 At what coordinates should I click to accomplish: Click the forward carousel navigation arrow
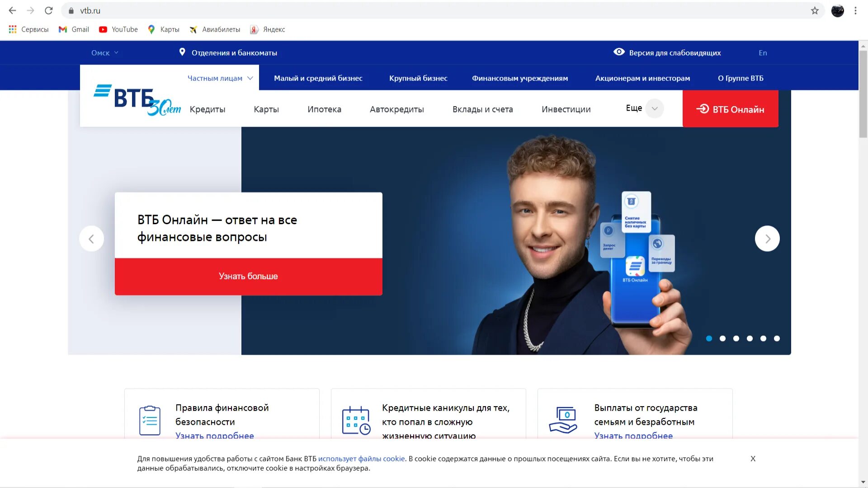click(x=767, y=238)
